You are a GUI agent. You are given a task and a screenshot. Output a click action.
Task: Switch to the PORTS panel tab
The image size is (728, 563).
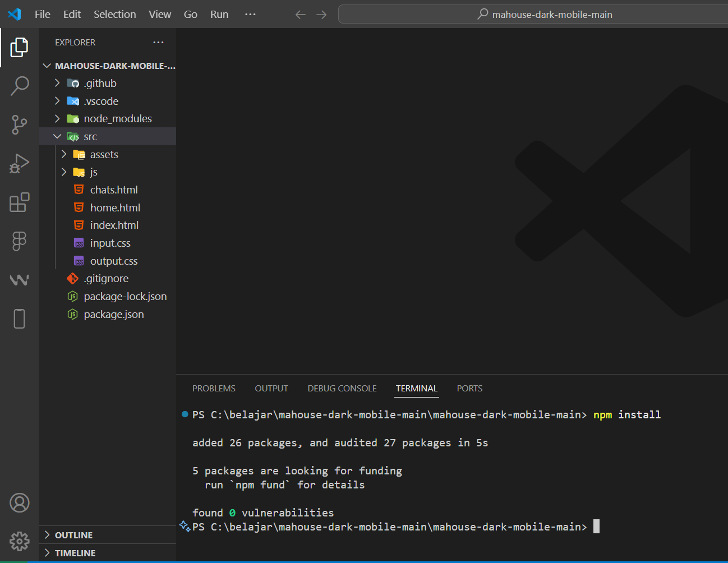[469, 388]
